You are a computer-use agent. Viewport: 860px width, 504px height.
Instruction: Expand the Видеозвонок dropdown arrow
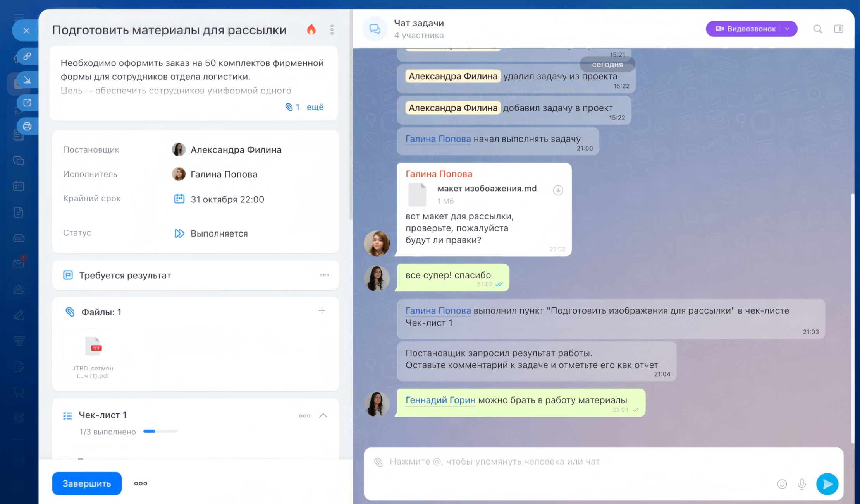pos(787,29)
